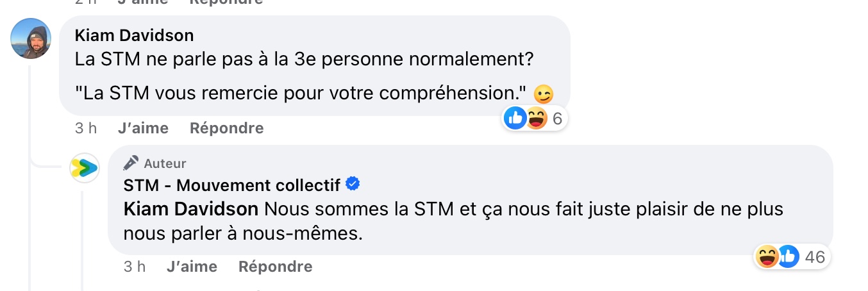Like Kiam Davidson's comment with J'aime

click(143, 128)
